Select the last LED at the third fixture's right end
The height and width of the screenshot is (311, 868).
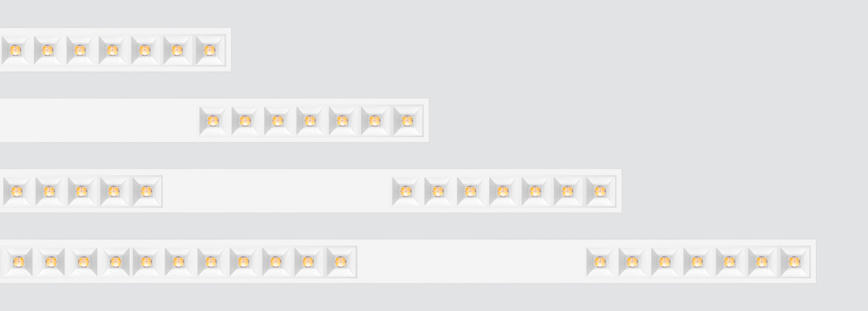600,191
